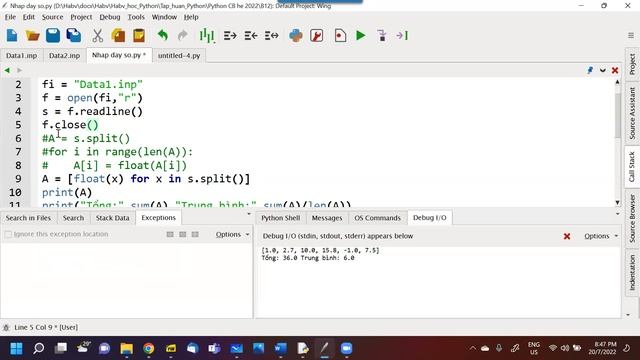Image resolution: width=640 pixels, height=360 pixels.
Task: Open the Exceptions panel Options dropdown
Action: click(x=232, y=234)
